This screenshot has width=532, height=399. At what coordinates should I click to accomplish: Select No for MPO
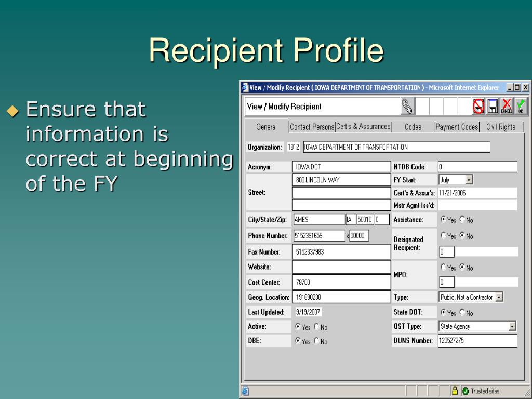coord(462,267)
